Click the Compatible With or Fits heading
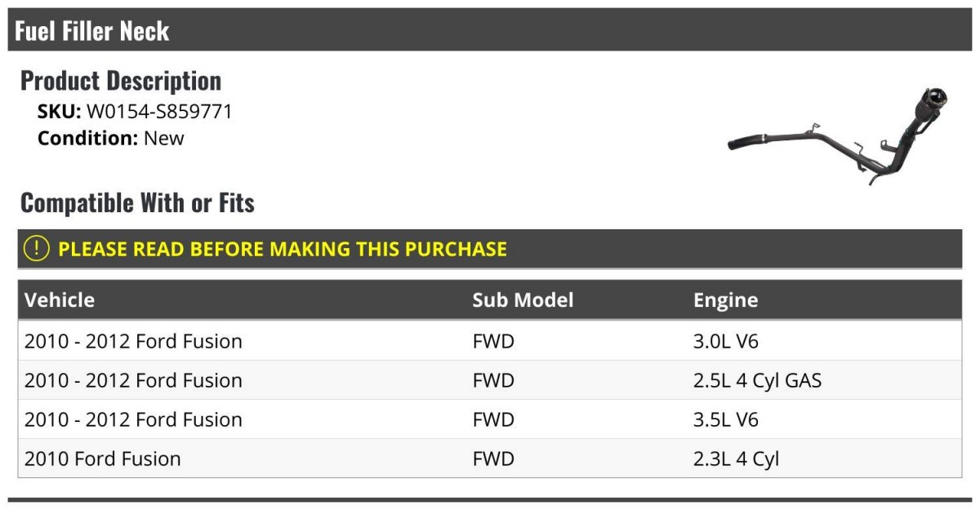This screenshot has height=510, width=980. coord(137,202)
